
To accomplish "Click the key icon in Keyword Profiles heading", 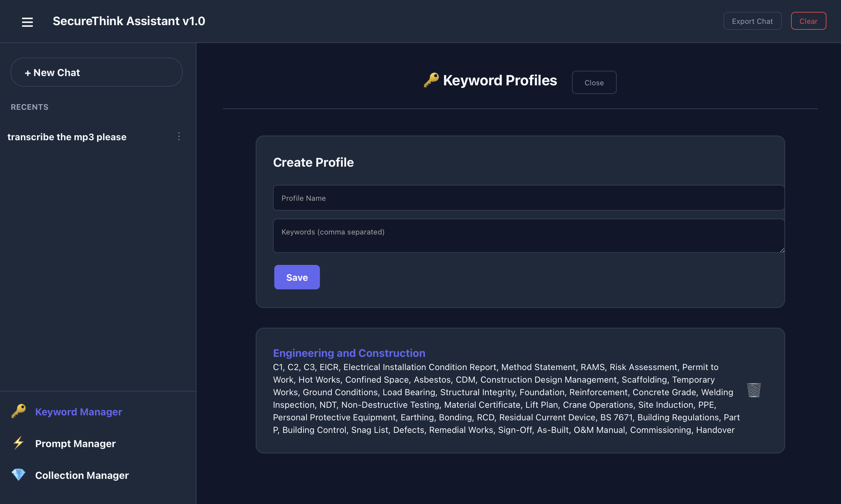I will pyautogui.click(x=431, y=80).
